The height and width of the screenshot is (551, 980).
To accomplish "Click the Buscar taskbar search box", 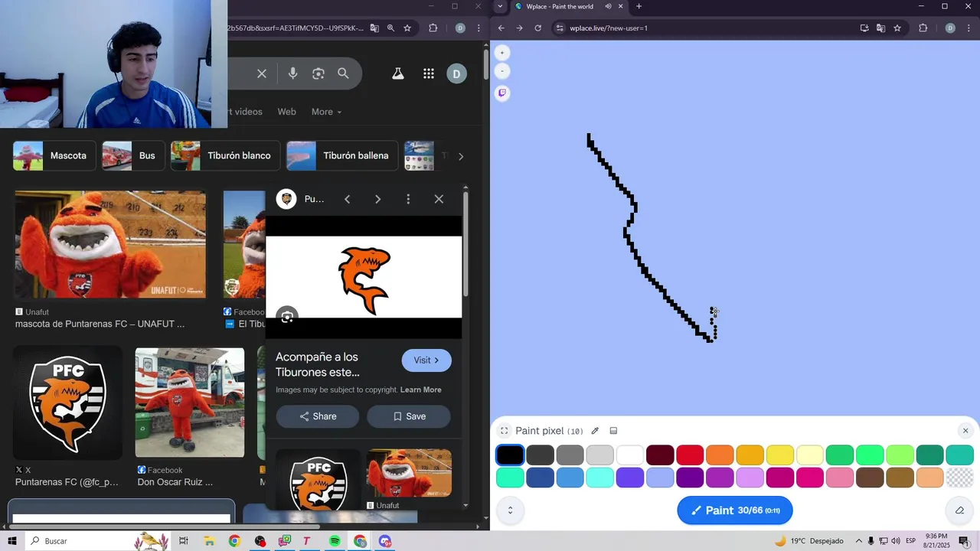I will tap(100, 541).
